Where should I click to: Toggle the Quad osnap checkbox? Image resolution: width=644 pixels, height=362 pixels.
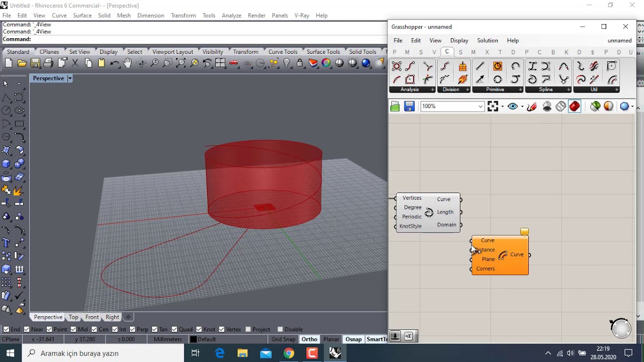(174, 329)
